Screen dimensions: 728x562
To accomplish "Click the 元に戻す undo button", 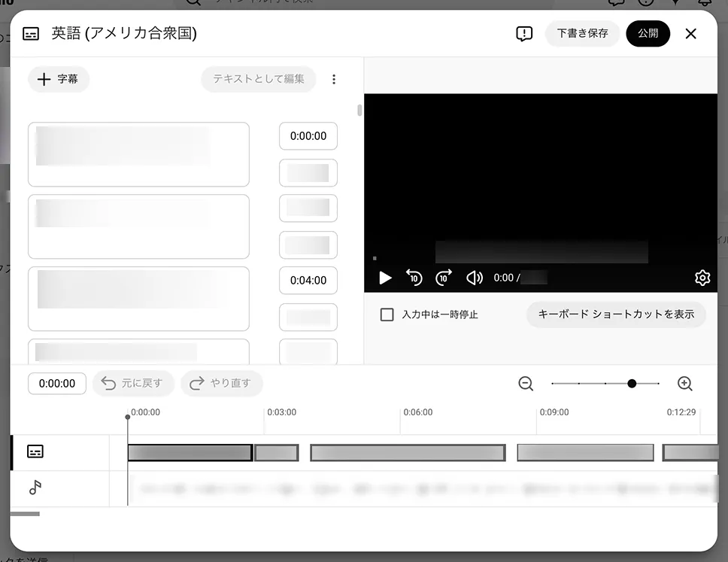I will [x=133, y=383].
